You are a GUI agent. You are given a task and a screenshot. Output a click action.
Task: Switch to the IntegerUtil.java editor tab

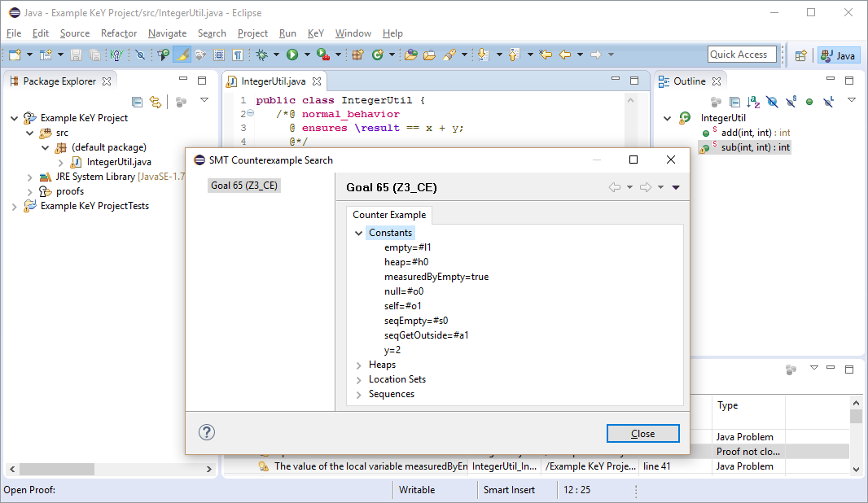coord(274,81)
